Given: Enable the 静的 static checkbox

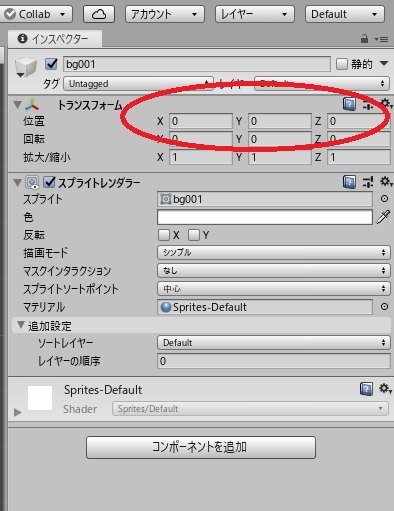Looking at the screenshot, I should (342, 64).
